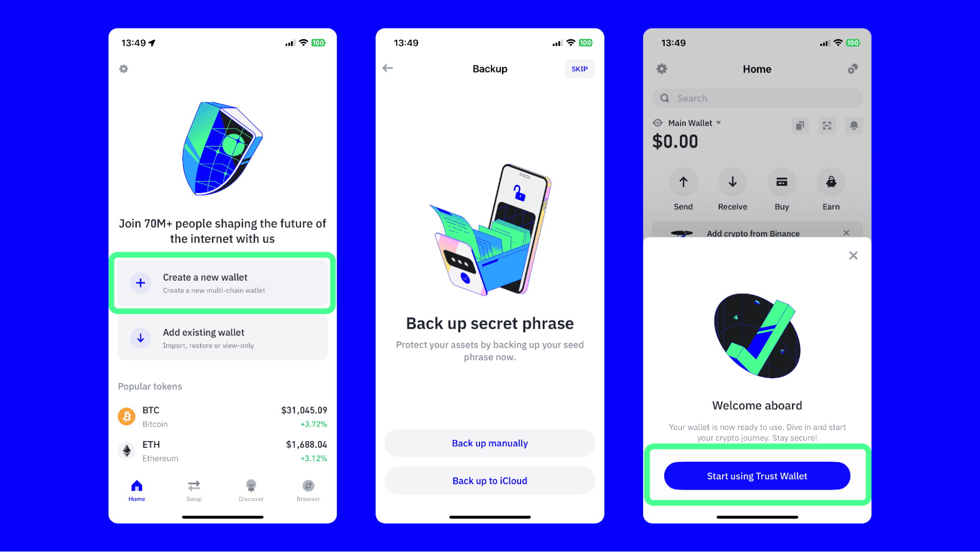
Task: Select Back up manually option
Action: pyautogui.click(x=489, y=443)
